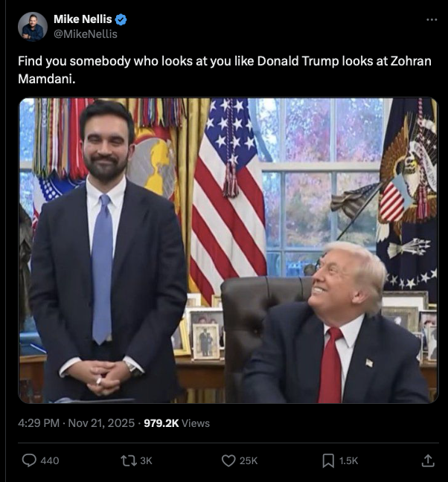The width and height of the screenshot is (448, 482).
Task: Bookmark the post using bookmark icon
Action: [328, 460]
